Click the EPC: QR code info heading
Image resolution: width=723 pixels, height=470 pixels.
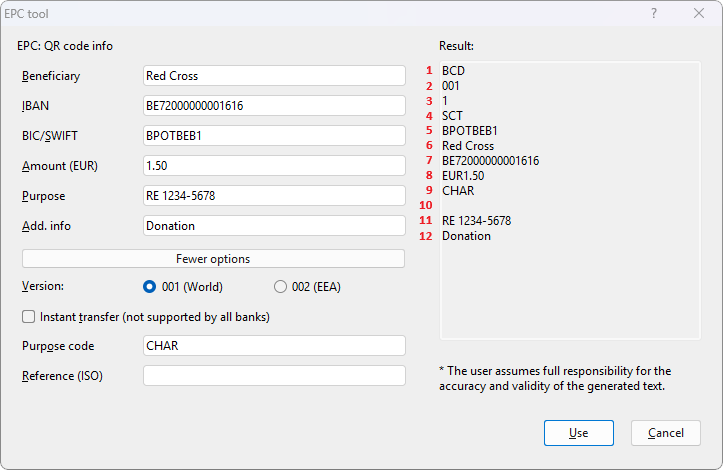point(65,46)
